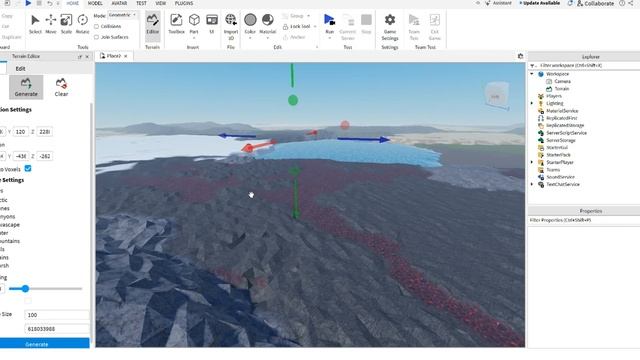
Task: Click the Run test icon
Action: coord(329,20)
